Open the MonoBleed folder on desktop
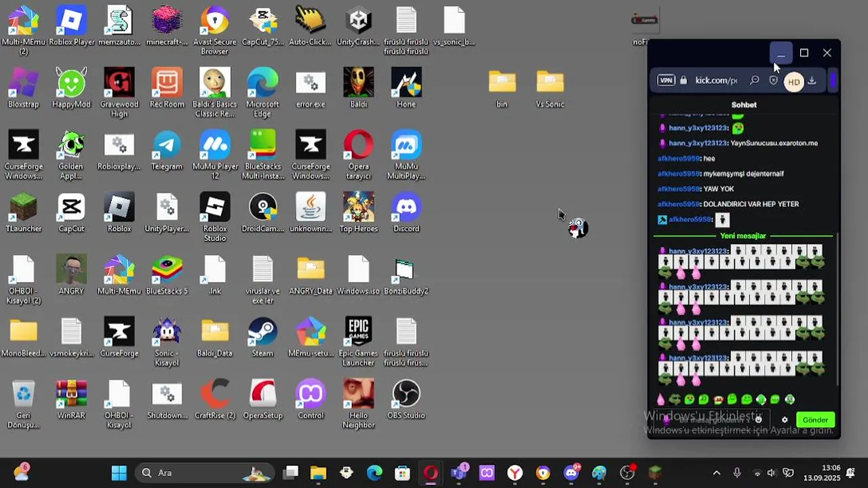 coord(24,338)
